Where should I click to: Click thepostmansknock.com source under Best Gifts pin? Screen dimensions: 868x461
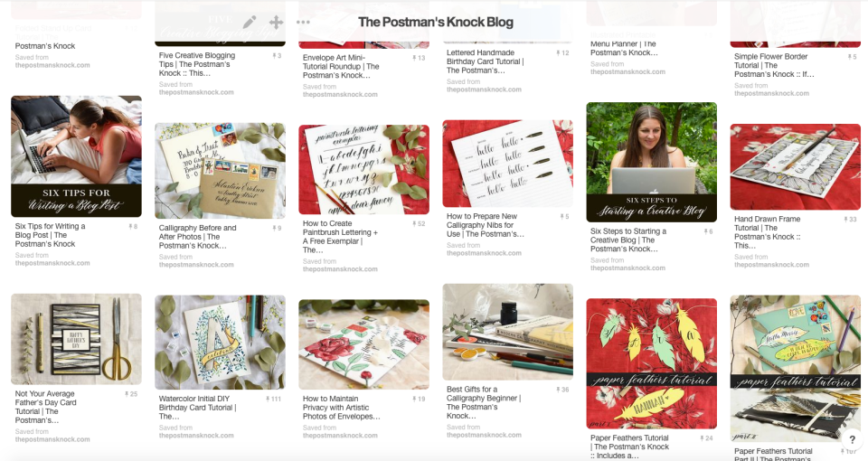point(484,435)
